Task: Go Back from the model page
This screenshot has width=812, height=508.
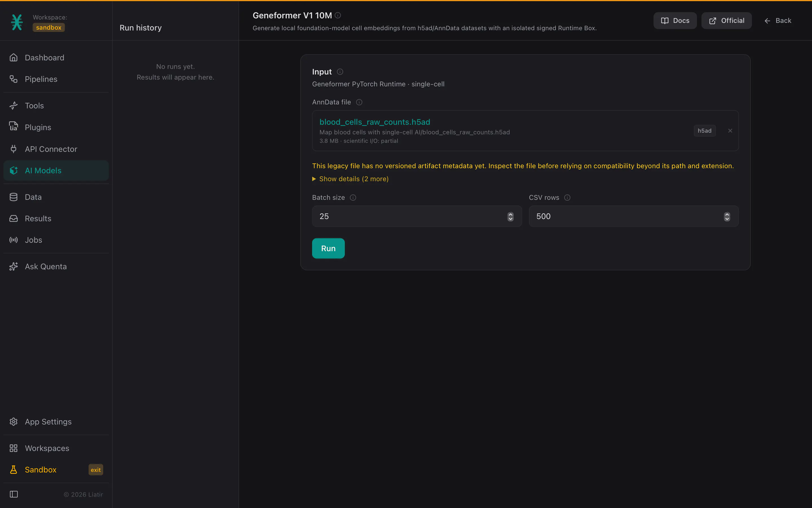Action: point(778,21)
